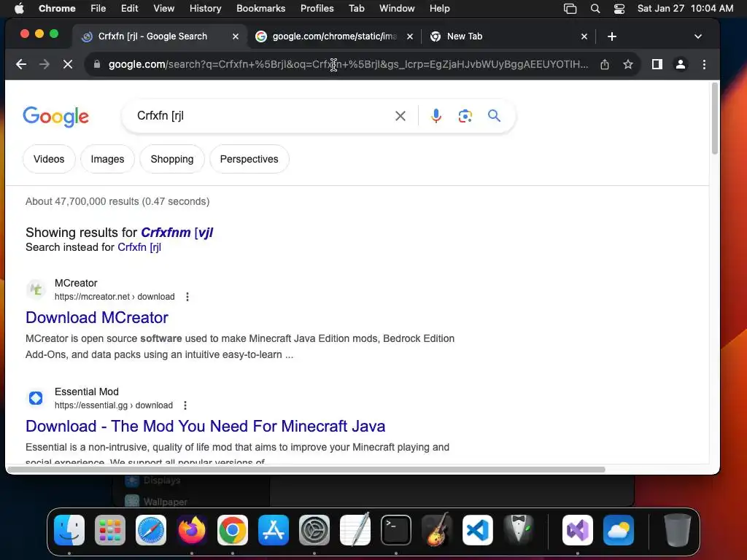Open the Crfxfnm [vjl corrected query link
The image size is (747, 560).
[177, 233]
